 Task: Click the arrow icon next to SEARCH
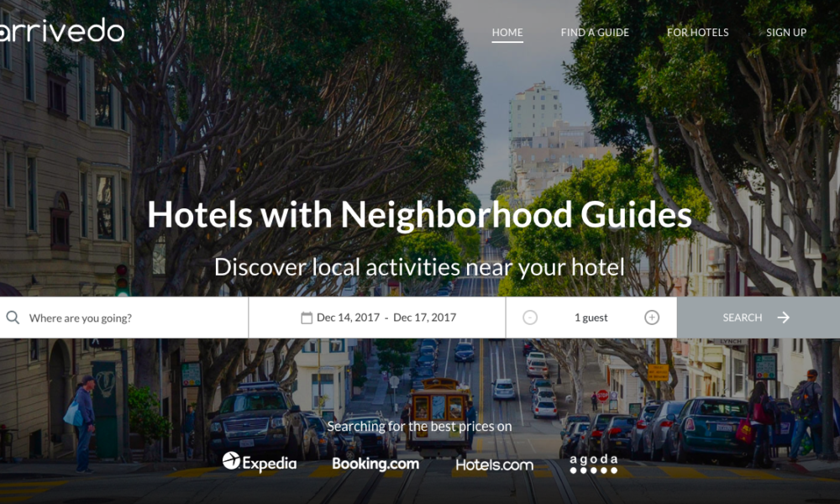tap(783, 318)
